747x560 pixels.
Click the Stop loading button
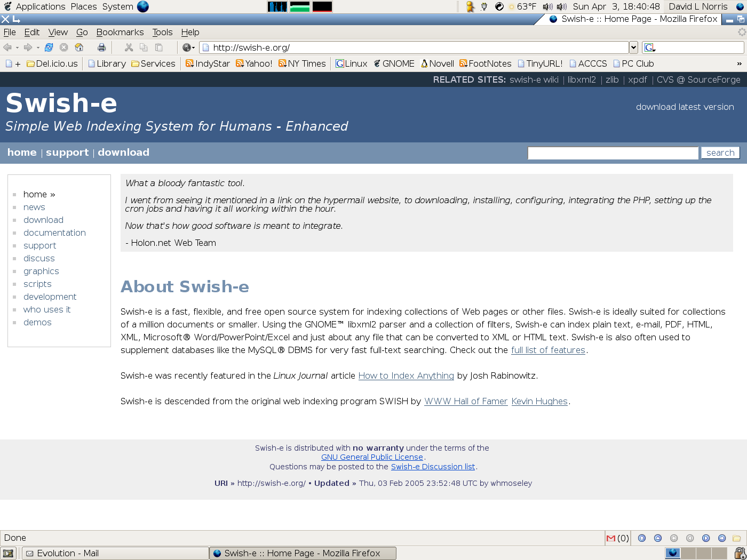click(x=64, y=47)
